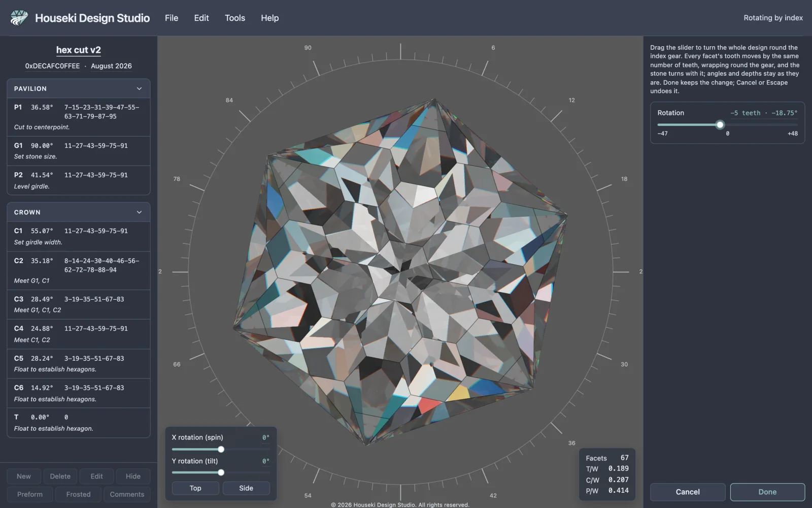The image size is (812, 508).
Task: Select the P1 36.58° pavilion row
Action: click(x=79, y=117)
